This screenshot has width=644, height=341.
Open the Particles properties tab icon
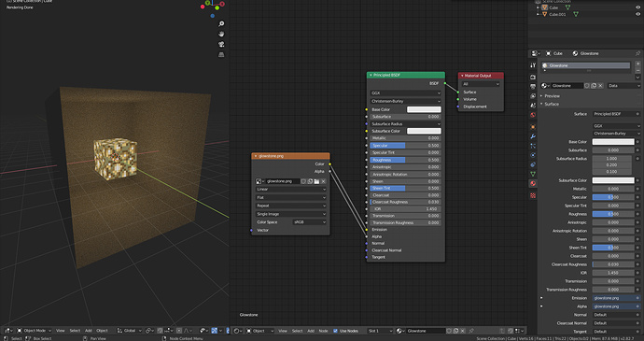(533, 146)
